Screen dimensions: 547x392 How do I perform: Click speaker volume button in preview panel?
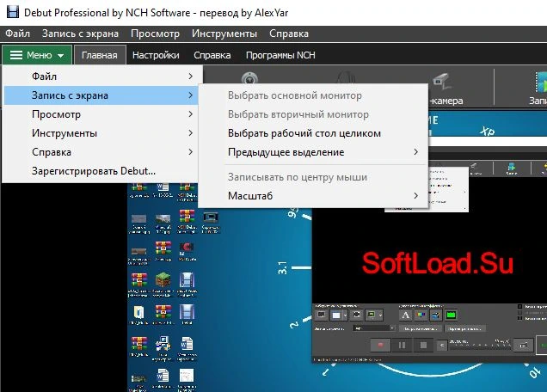point(442,345)
